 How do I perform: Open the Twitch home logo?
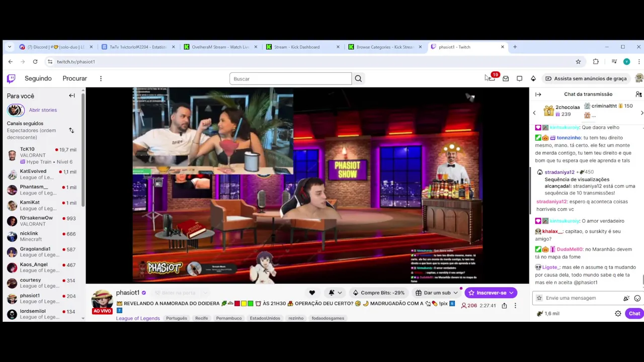pos(11,78)
